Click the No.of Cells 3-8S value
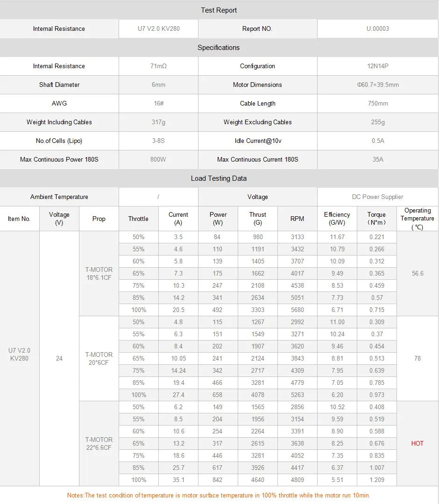The height and width of the screenshot is (504, 439). tap(158, 141)
